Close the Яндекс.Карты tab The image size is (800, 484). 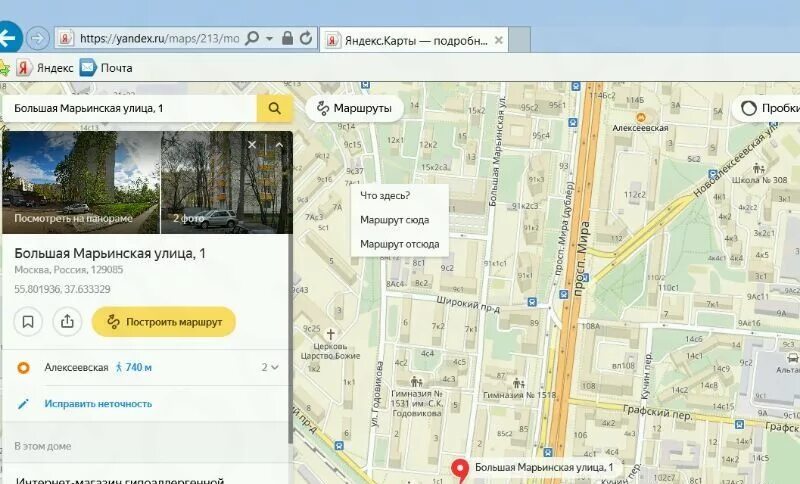pyautogui.click(x=499, y=40)
